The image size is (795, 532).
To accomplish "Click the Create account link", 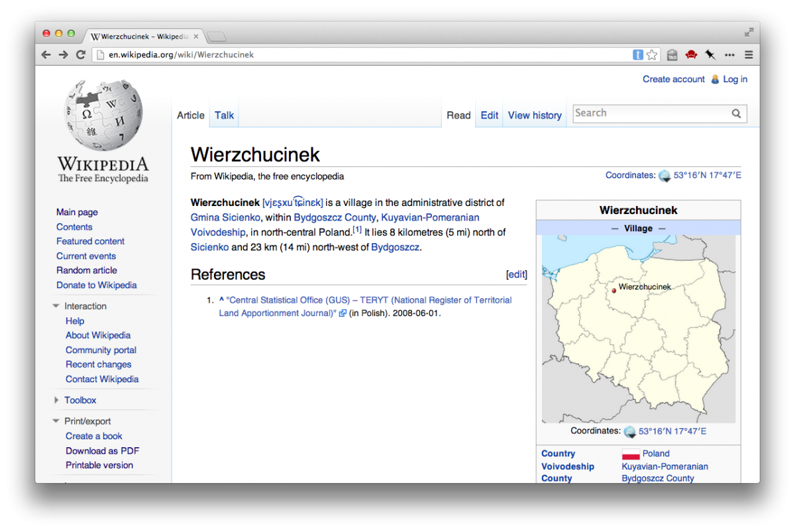I will tap(673, 80).
